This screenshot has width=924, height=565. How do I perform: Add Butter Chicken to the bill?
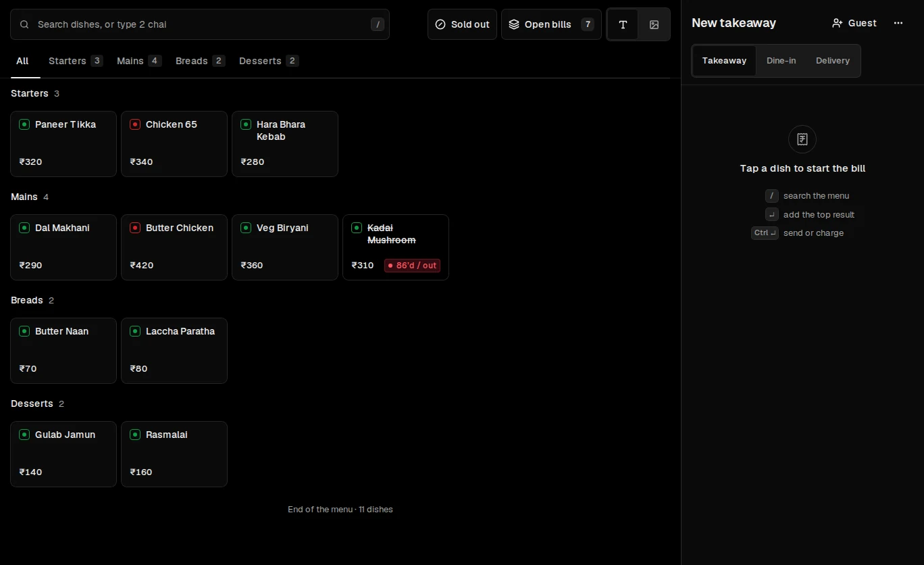174,247
